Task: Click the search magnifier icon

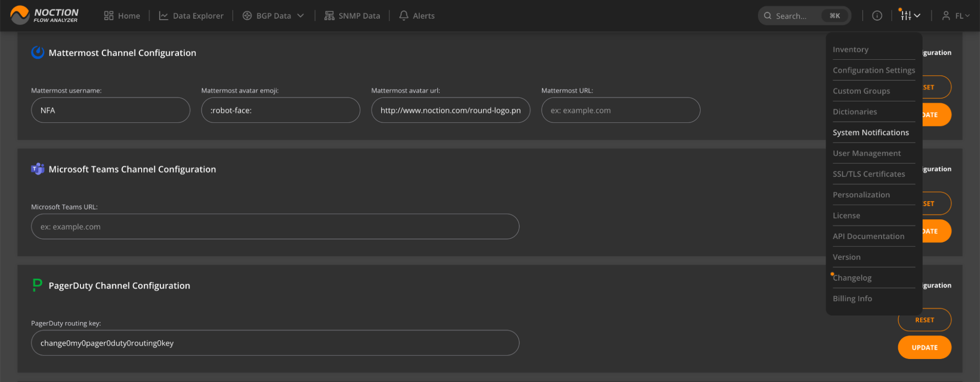Action: coord(768,16)
